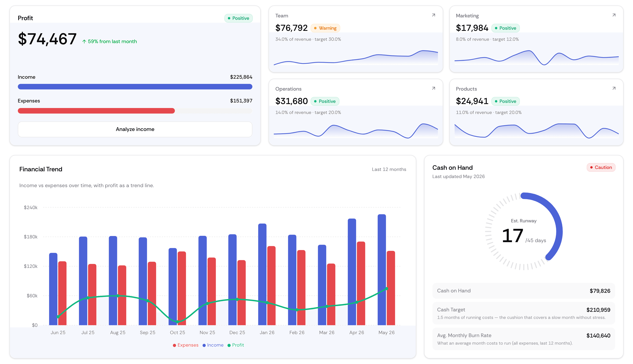The width and height of the screenshot is (633, 364).
Task: Click the $74,467 profit amount
Action: pyautogui.click(x=47, y=39)
